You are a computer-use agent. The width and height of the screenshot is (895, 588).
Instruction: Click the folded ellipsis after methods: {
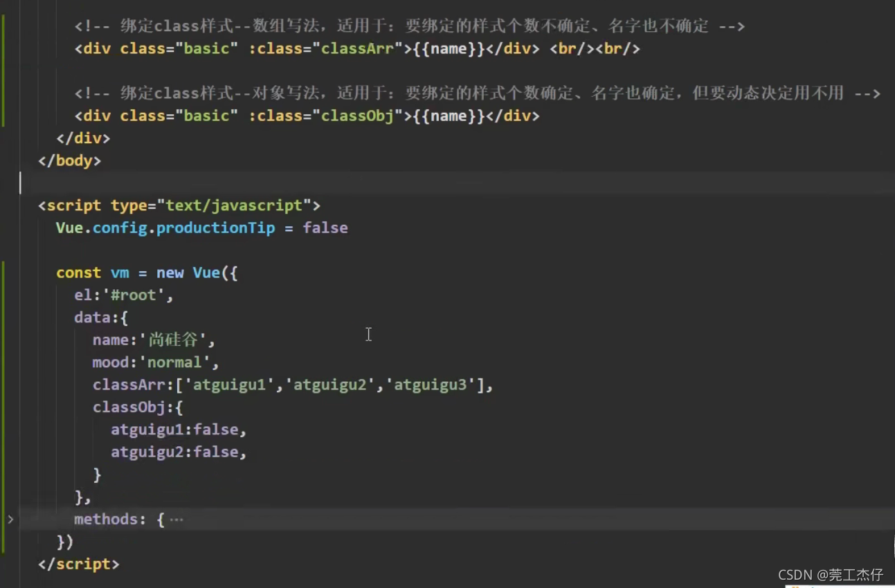177,520
